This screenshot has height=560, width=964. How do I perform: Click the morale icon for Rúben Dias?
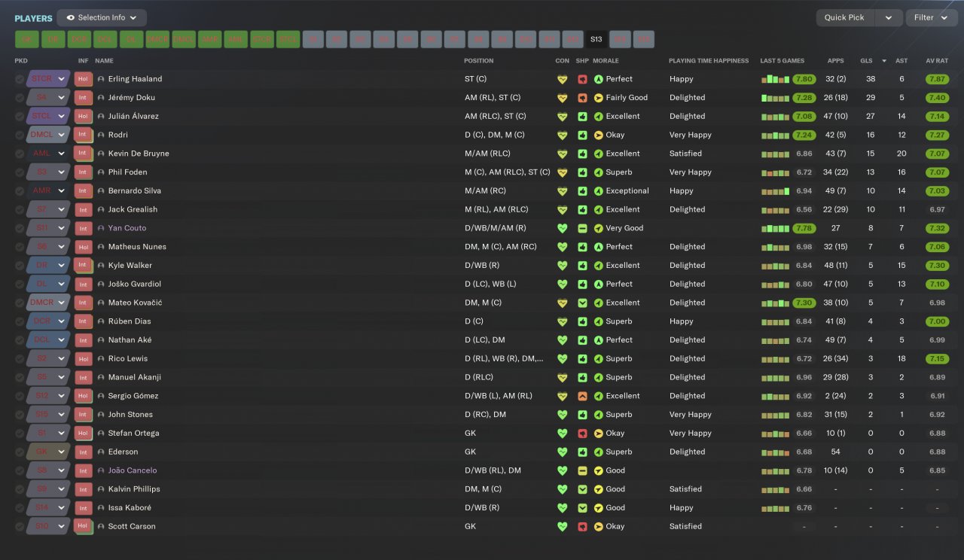point(599,321)
